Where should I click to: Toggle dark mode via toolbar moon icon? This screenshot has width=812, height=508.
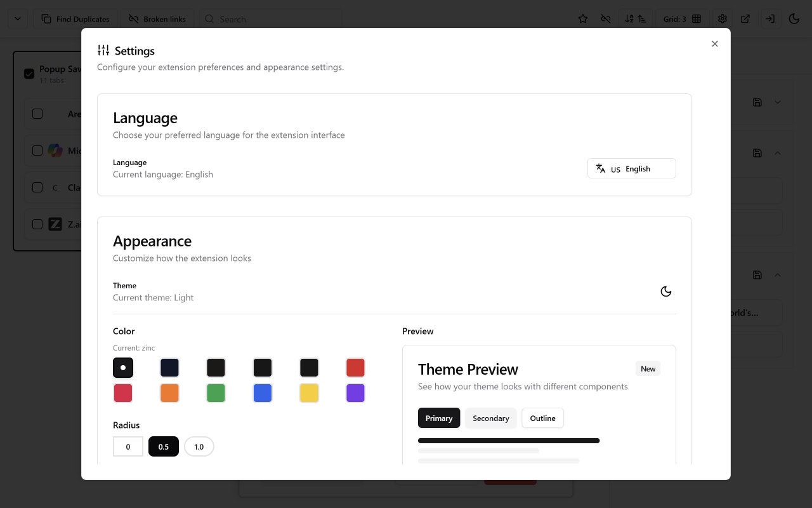tap(794, 19)
